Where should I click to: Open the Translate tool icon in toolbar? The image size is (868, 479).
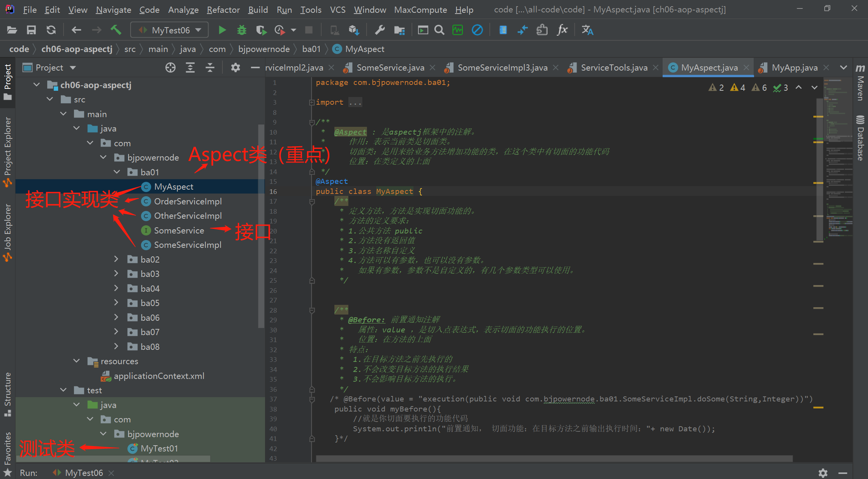click(587, 29)
